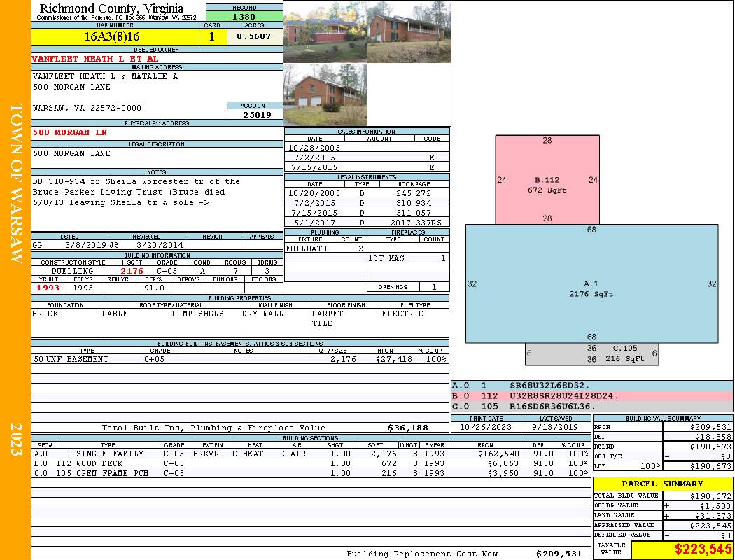735x560 pixels.
Task: Select physical address 500 MORGAN LN
Action: coord(70,132)
